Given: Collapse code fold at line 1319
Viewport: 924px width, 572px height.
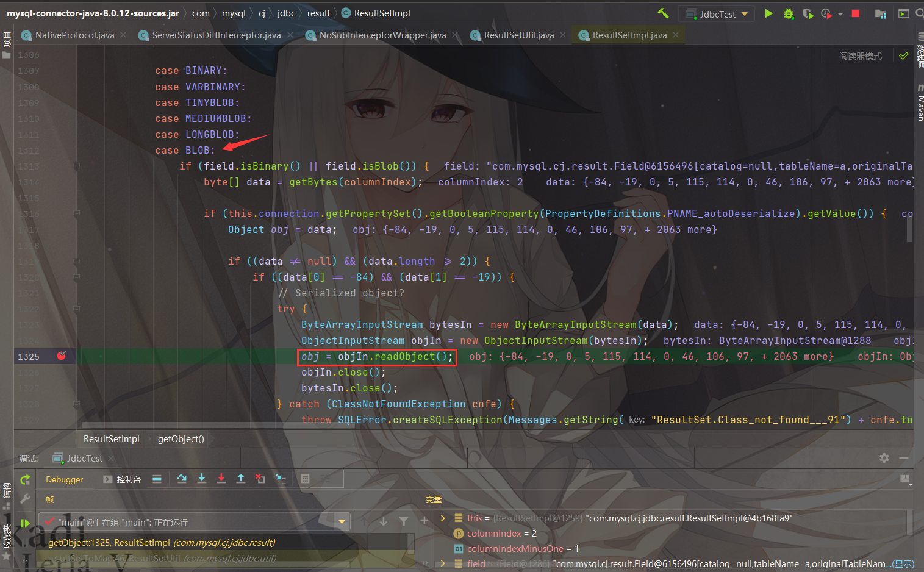Looking at the screenshot, I should tap(77, 260).
